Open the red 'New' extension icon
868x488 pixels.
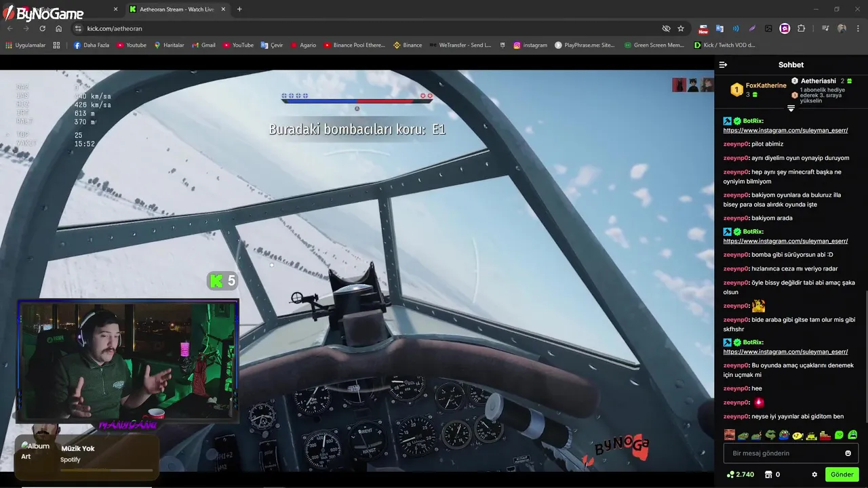point(703,28)
